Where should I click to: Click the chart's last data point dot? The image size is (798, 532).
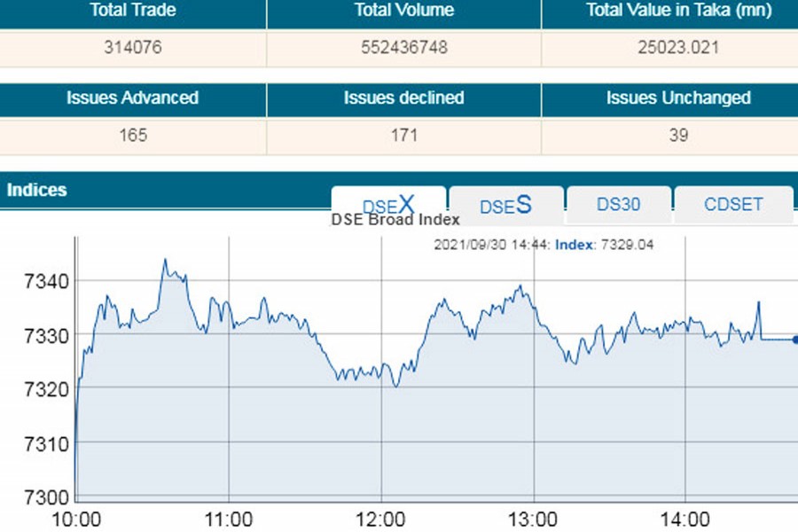click(x=794, y=339)
